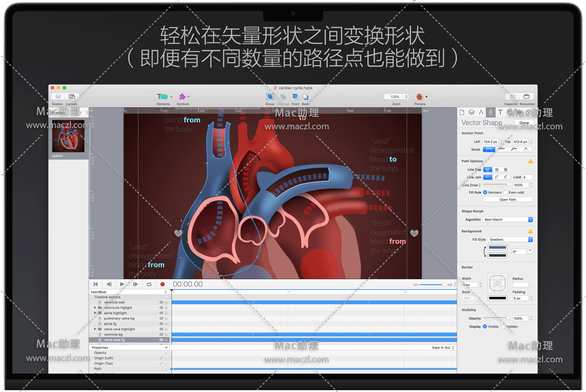Image resolution: width=586 pixels, height=392 pixels.
Task: Open the Shape Morph Algorithm dropdown
Action: [x=508, y=220]
